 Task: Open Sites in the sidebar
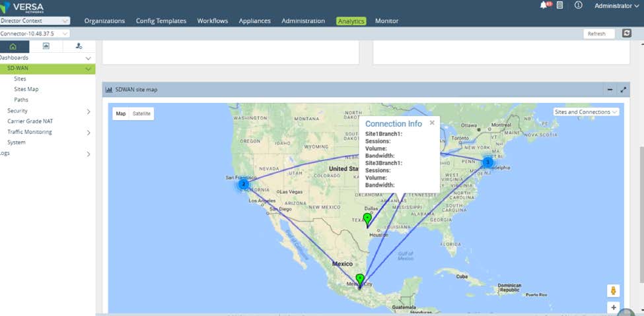[20, 79]
